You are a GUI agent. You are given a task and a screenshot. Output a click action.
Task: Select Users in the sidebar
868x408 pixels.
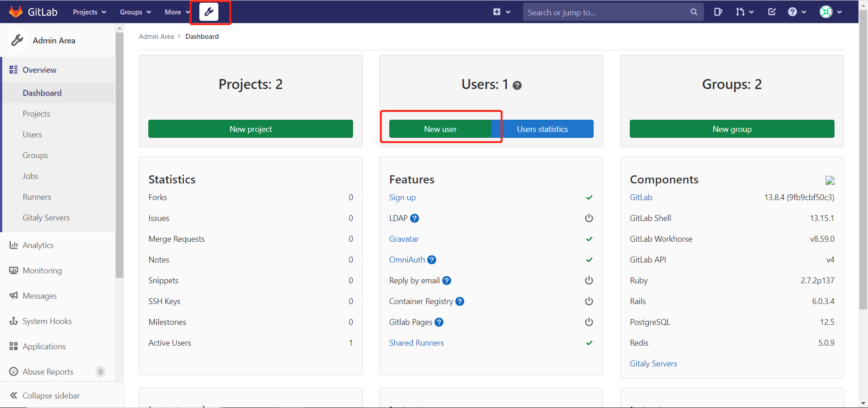point(59,134)
